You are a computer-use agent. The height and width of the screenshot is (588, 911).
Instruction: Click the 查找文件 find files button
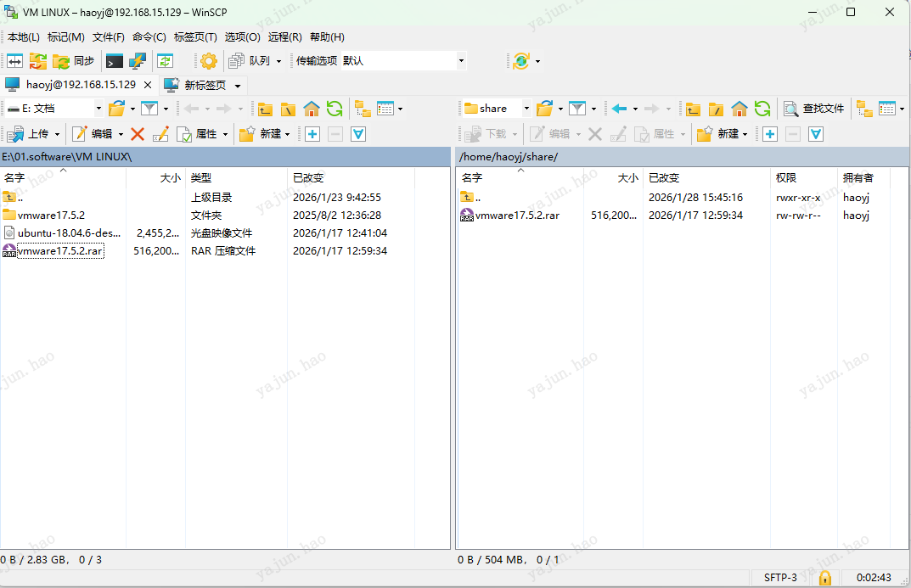813,109
